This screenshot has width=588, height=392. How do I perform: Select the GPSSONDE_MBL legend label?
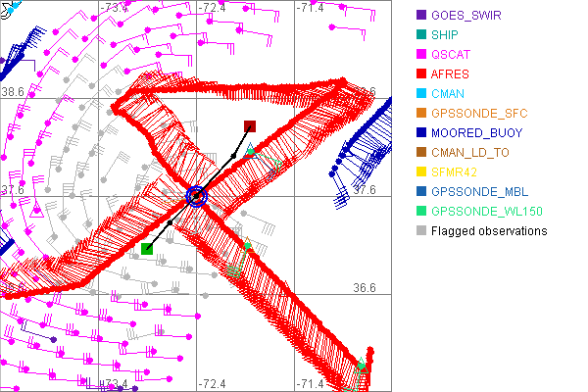point(479,192)
